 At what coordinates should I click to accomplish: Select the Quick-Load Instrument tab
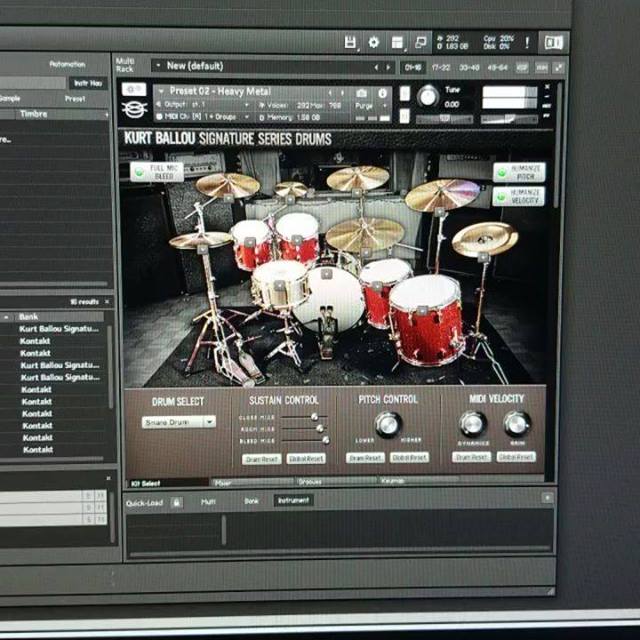293,500
